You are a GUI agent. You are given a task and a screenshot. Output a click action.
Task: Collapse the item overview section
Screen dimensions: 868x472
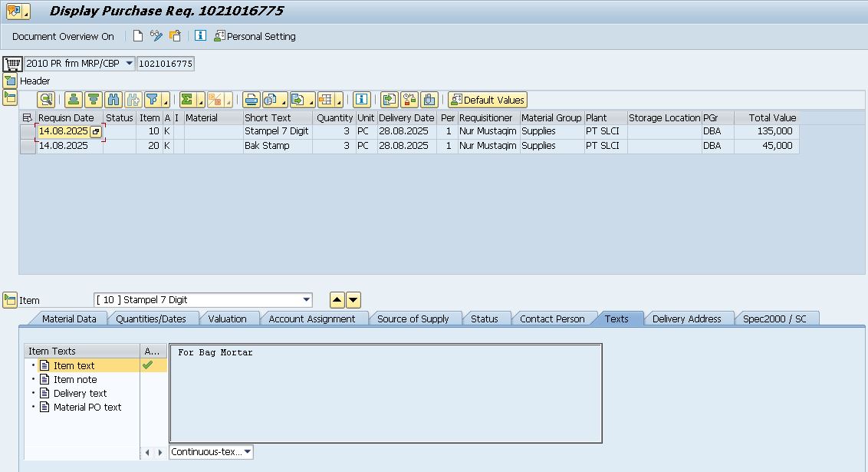(x=9, y=98)
